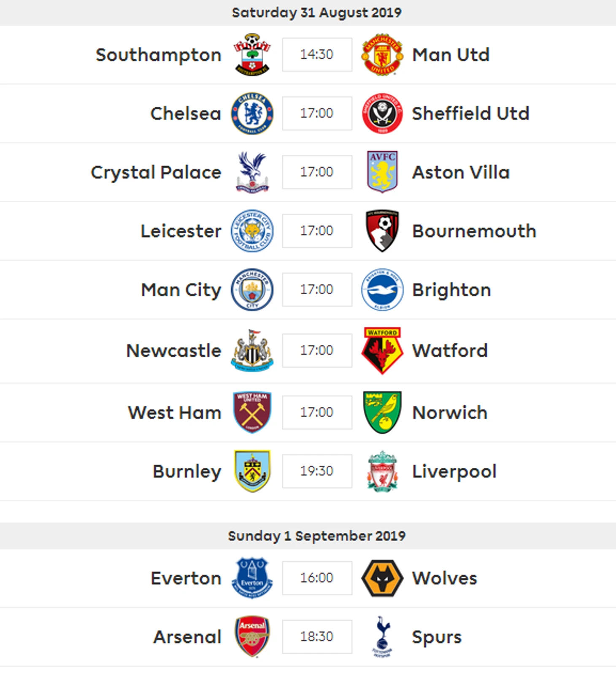The width and height of the screenshot is (616, 675).
Task: Open the 14:30 Southampton kickoff box
Action: pyautogui.click(x=317, y=54)
